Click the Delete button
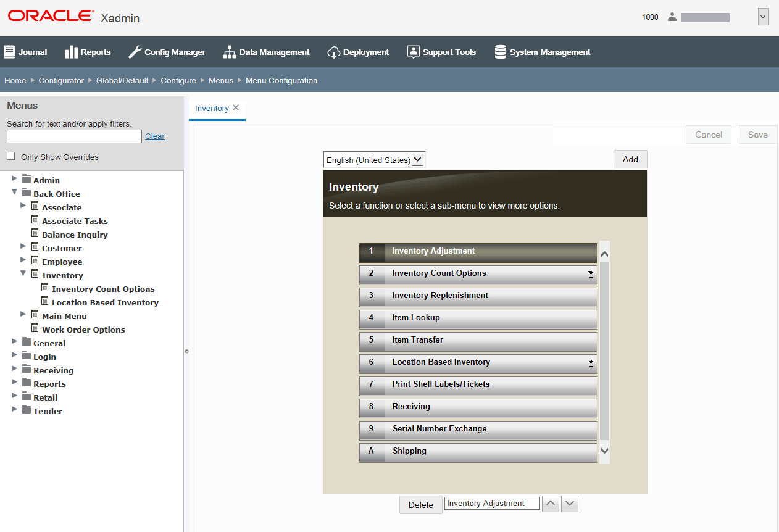This screenshot has height=532, width=779. [x=421, y=505]
